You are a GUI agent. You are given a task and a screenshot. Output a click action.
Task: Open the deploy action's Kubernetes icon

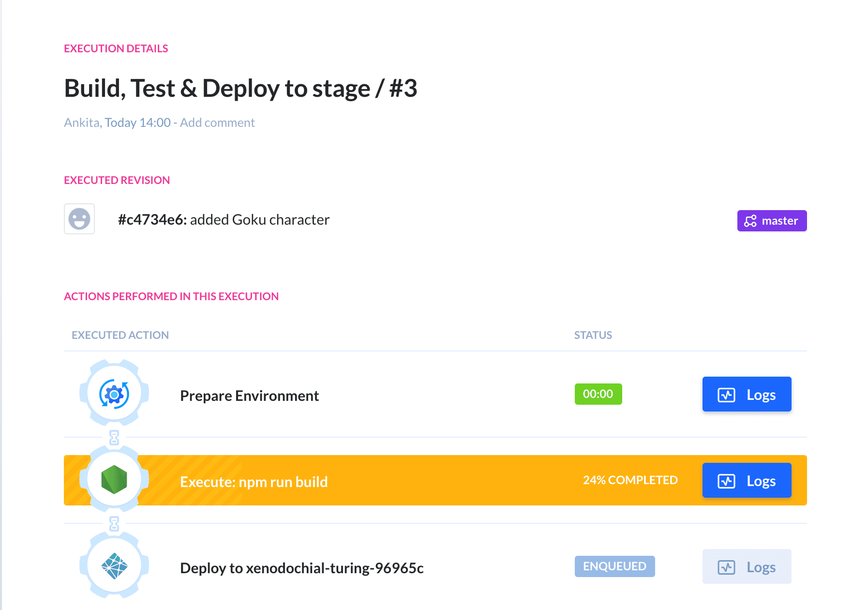[113, 566]
